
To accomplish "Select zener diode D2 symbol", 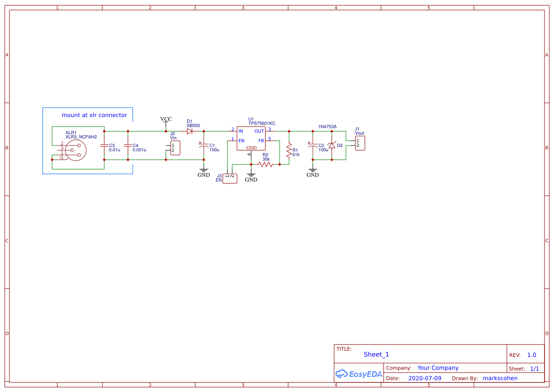I will click(x=331, y=145).
